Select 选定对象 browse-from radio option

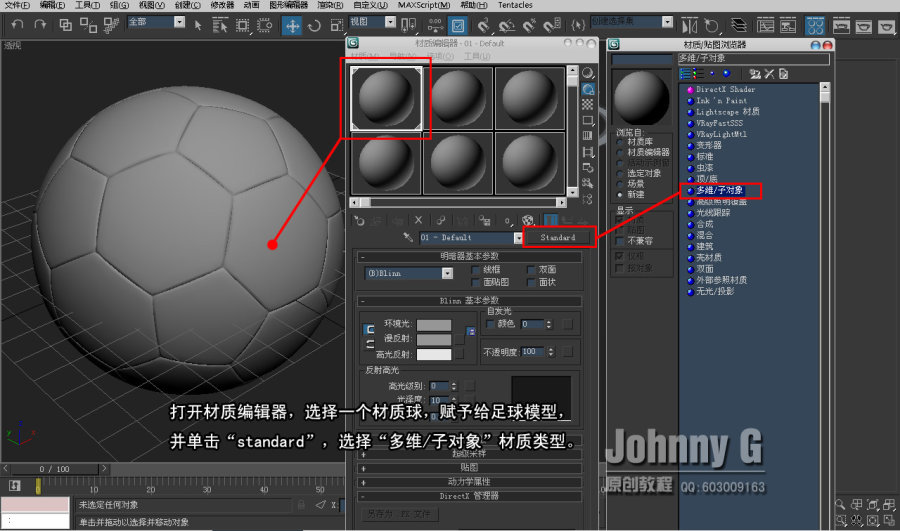[620, 173]
